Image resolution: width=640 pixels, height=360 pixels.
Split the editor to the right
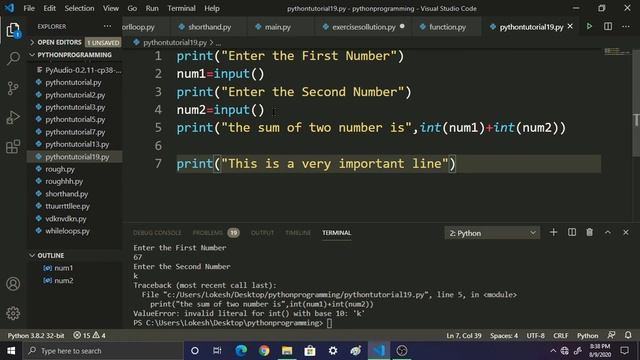coord(608,27)
